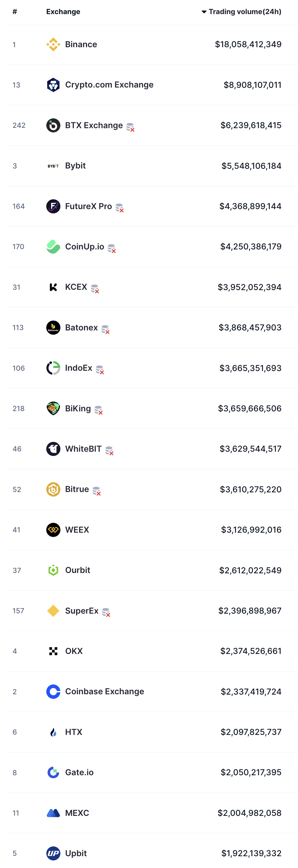Viewport: 298px width, 868px height.
Task: Open the HTX exchange page
Action: (x=74, y=732)
